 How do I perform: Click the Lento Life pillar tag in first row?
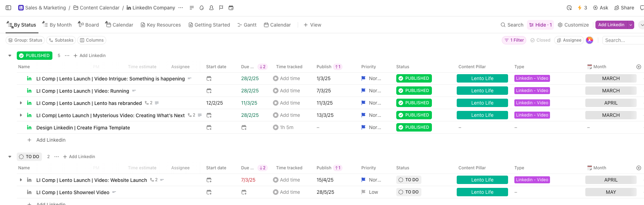[x=482, y=79]
